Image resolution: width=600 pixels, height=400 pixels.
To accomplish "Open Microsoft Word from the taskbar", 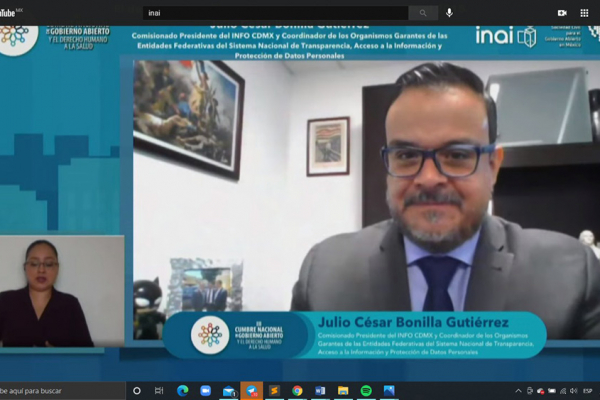I will coord(320,391).
